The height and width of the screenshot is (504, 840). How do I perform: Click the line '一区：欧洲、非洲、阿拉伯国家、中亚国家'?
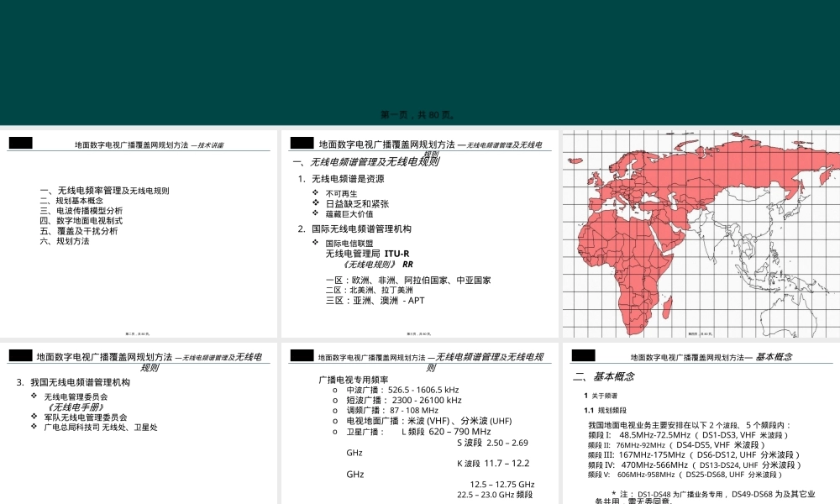tap(408, 280)
